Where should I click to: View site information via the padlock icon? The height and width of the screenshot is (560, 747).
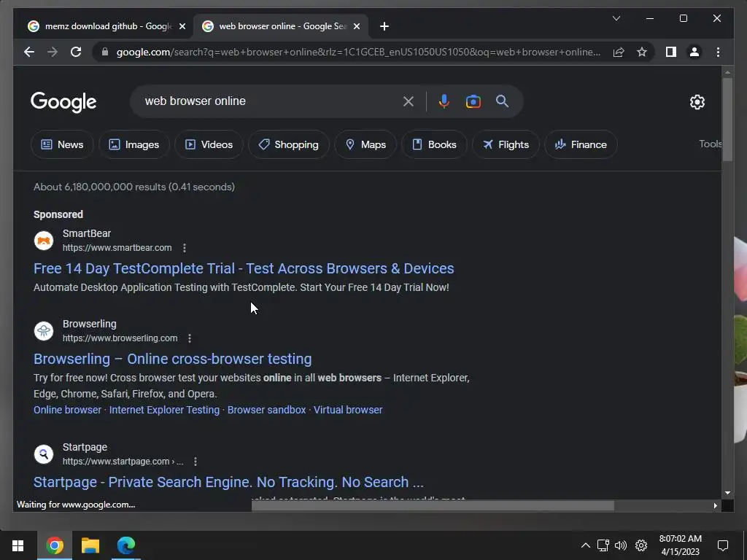(105, 52)
